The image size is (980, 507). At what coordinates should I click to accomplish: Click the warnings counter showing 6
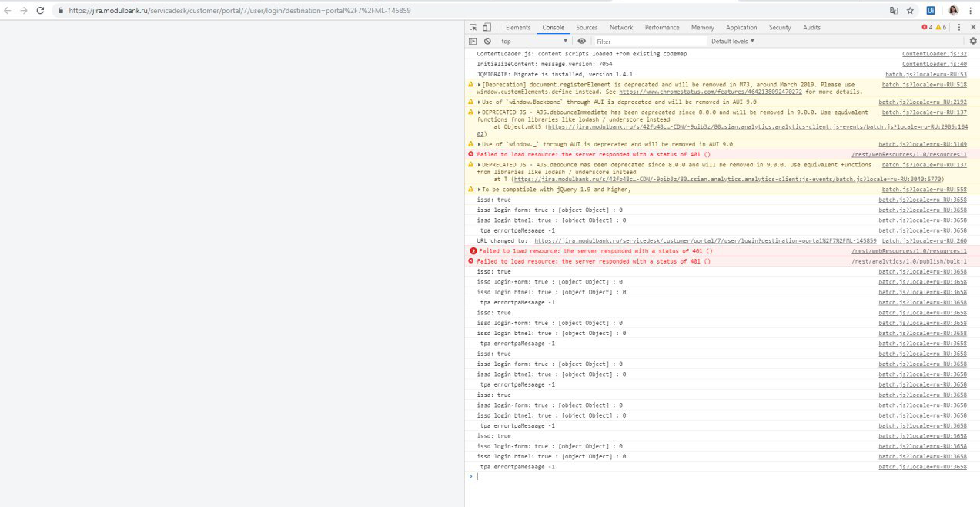tap(941, 27)
